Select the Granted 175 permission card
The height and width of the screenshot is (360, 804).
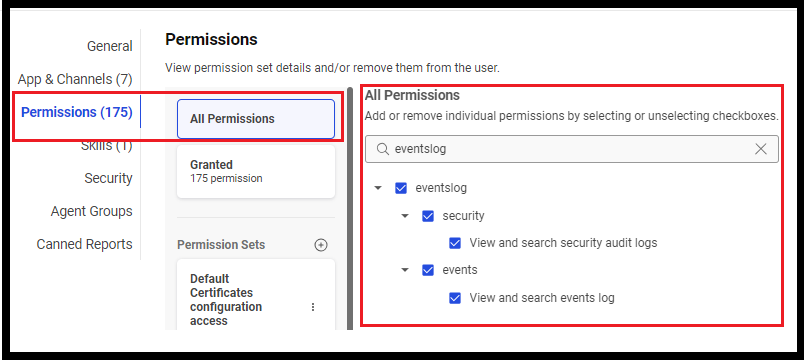point(256,172)
